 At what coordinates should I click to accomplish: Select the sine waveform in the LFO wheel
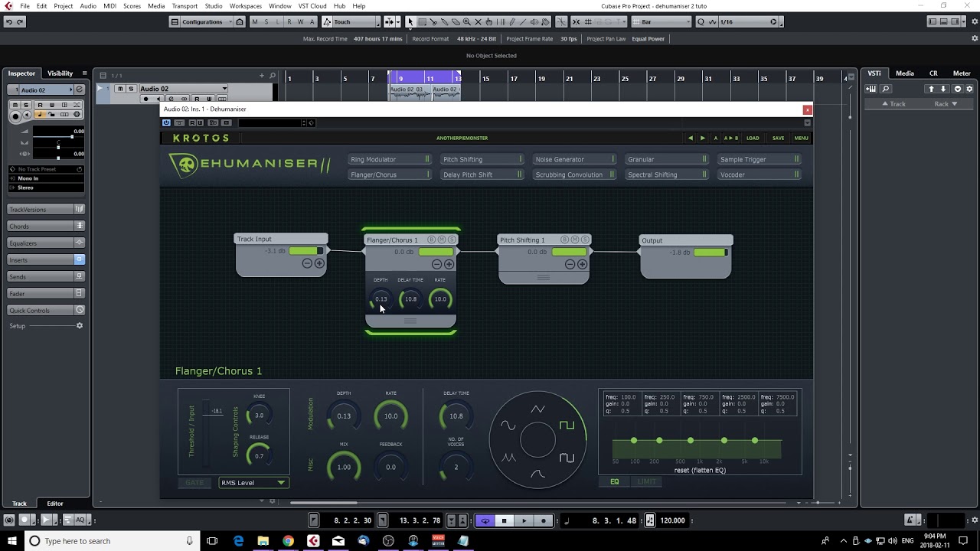tap(508, 425)
